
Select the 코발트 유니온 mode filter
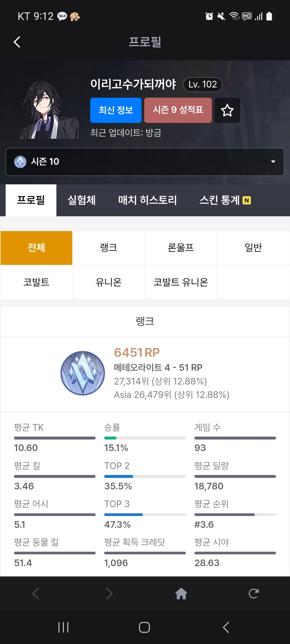tap(181, 282)
